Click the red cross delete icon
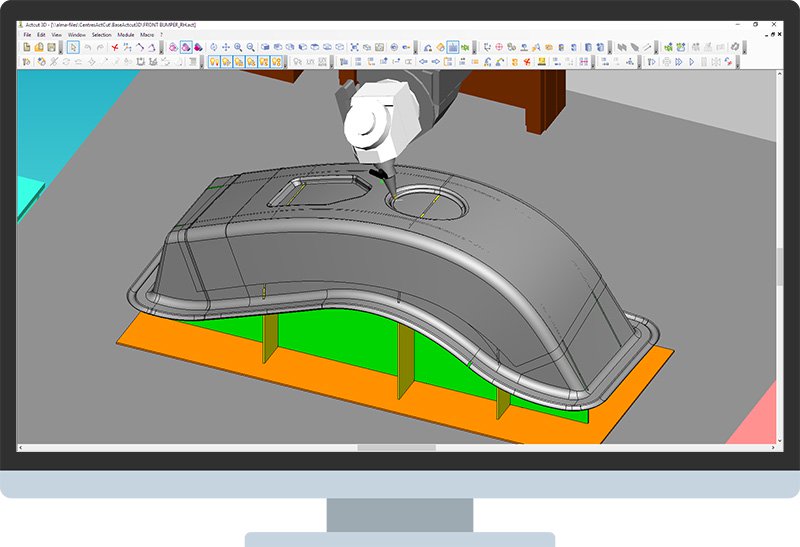This screenshot has height=547, width=800. point(116,47)
